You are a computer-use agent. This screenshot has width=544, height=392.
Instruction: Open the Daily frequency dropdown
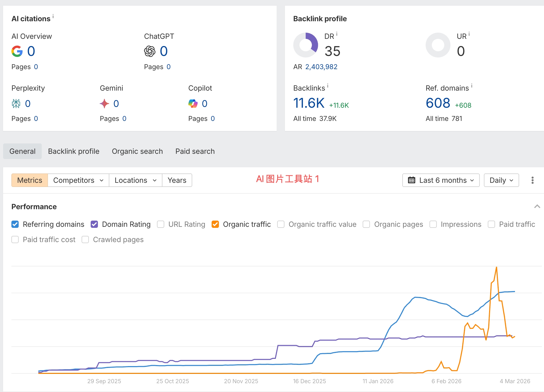(501, 180)
